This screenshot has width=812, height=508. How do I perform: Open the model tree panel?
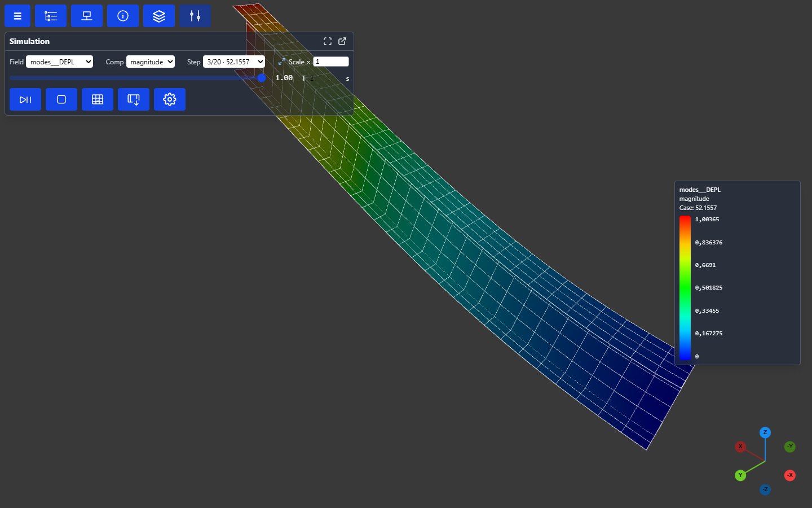[x=51, y=16]
